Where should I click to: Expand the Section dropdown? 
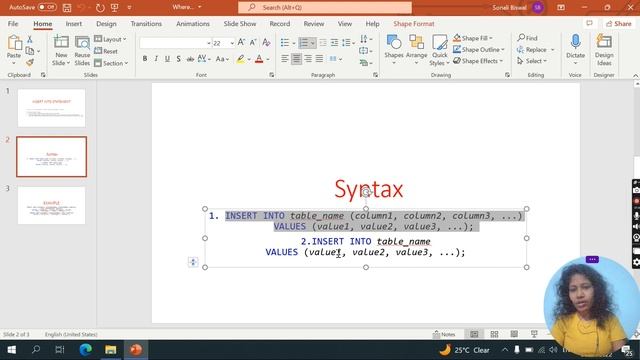coord(111,63)
